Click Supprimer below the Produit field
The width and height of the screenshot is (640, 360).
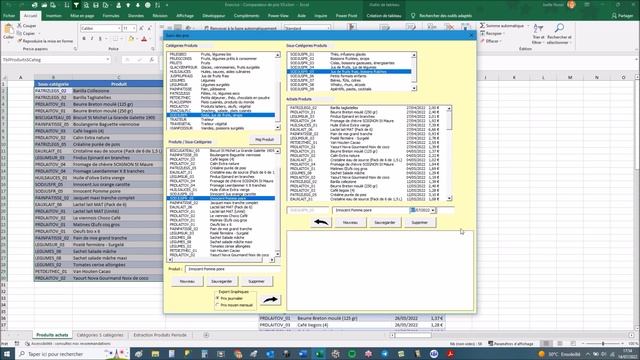(x=256, y=281)
